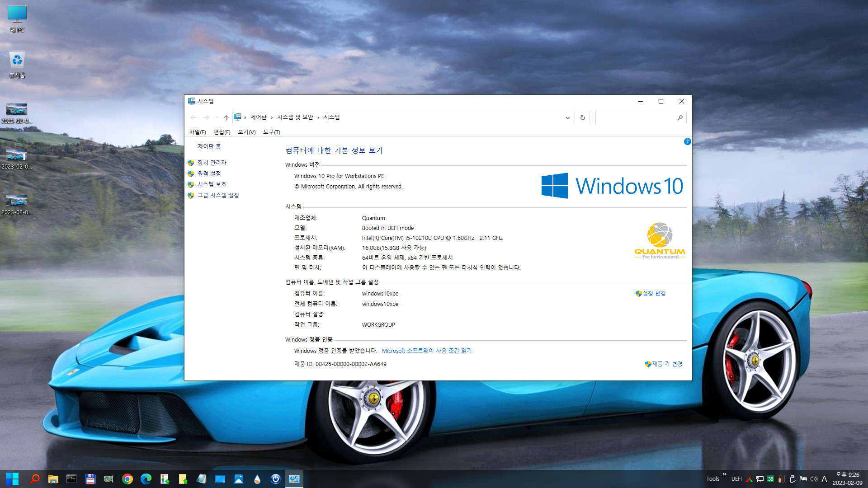Go up one level with the up arrow
Viewport: 868px width, 488px height.
[x=226, y=117]
